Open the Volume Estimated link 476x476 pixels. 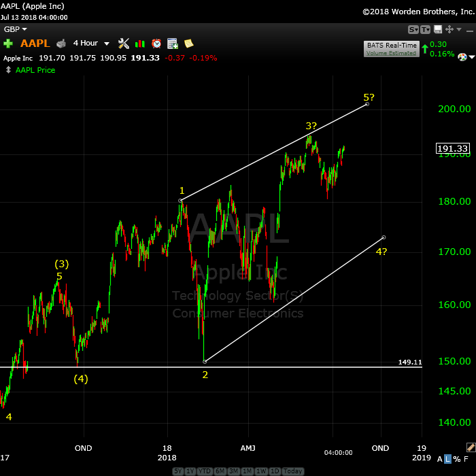tap(391, 53)
